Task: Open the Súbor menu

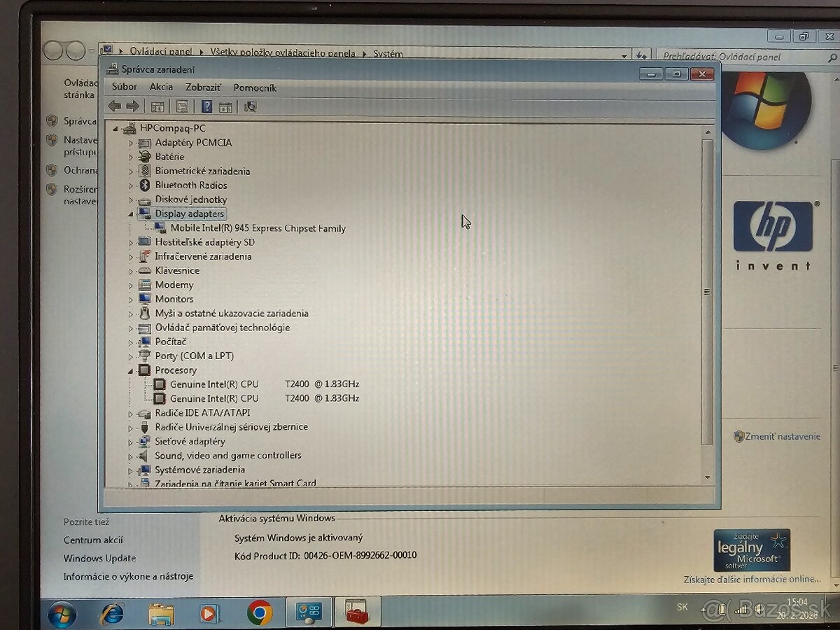Action: pyautogui.click(x=123, y=87)
